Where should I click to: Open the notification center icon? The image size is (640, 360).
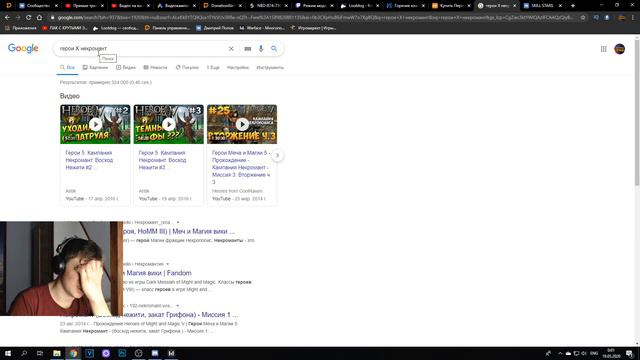[x=629, y=353]
